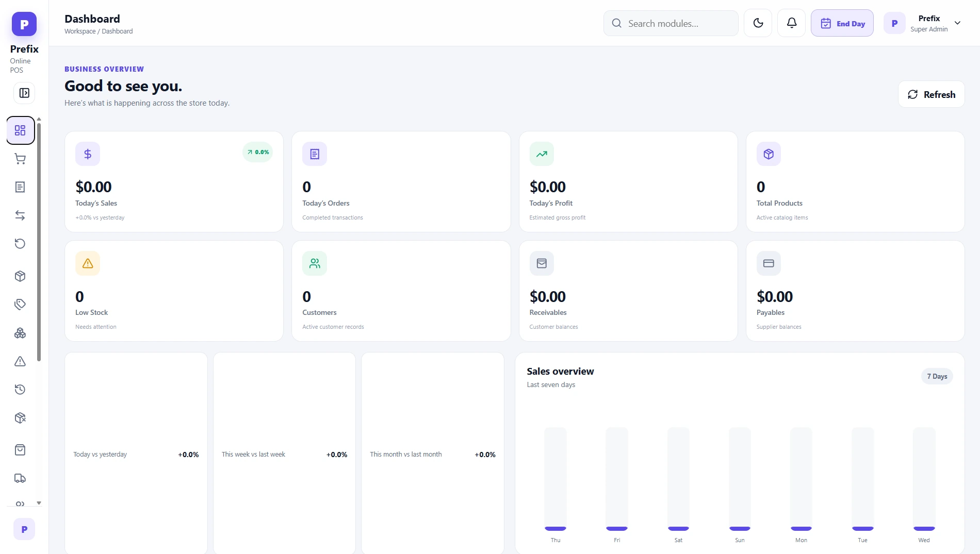Click the P avatar in the header
The width and height of the screenshot is (980, 554).
click(894, 23)
